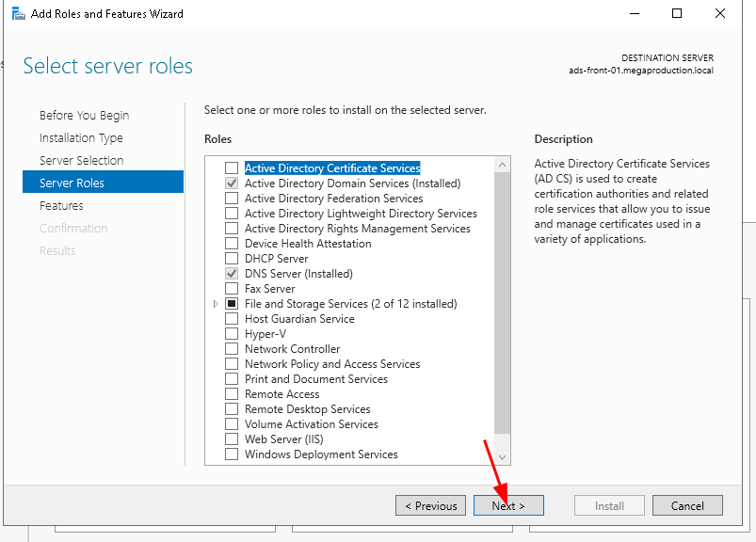Maximize the Add Roles wizard window

(x=677, y=14)
